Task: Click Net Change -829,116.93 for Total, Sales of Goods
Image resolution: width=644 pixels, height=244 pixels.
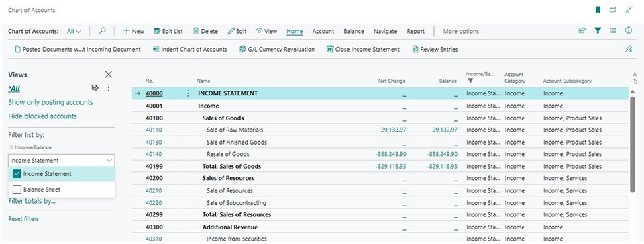Action: (390, 167)
